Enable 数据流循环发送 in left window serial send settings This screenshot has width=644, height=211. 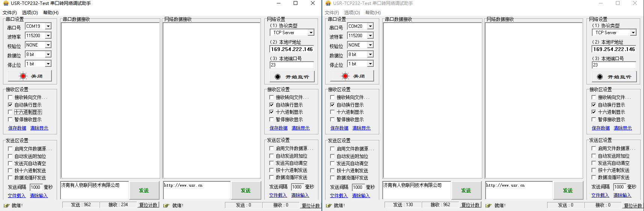point(10,178)
